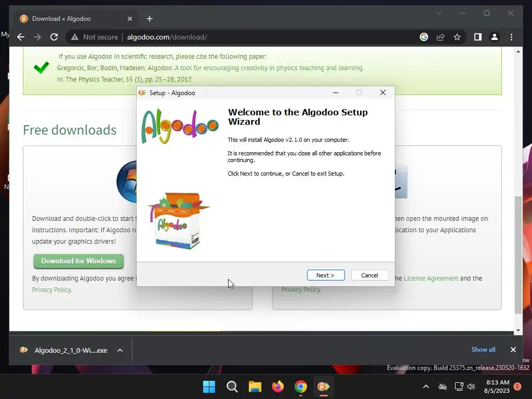This screenshot has width=532, height=399.
Task: Open tab search dropdown in Chrome
Action: (x=438, y=13)
